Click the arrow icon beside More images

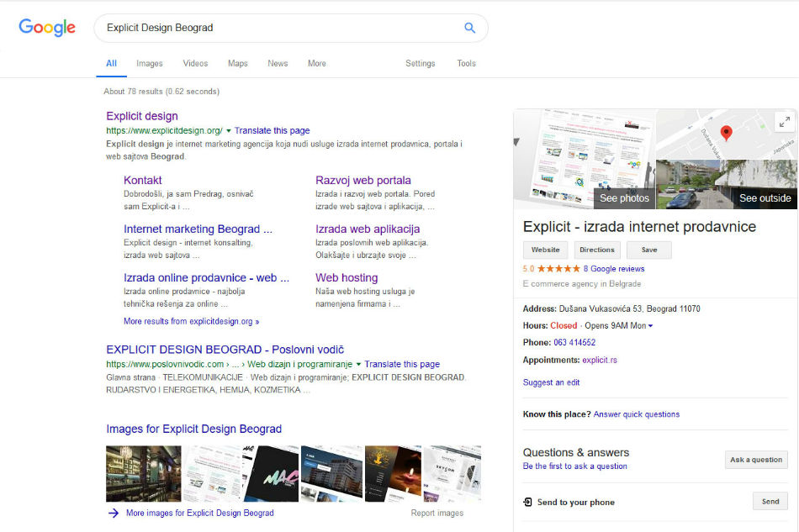[114, 514]
